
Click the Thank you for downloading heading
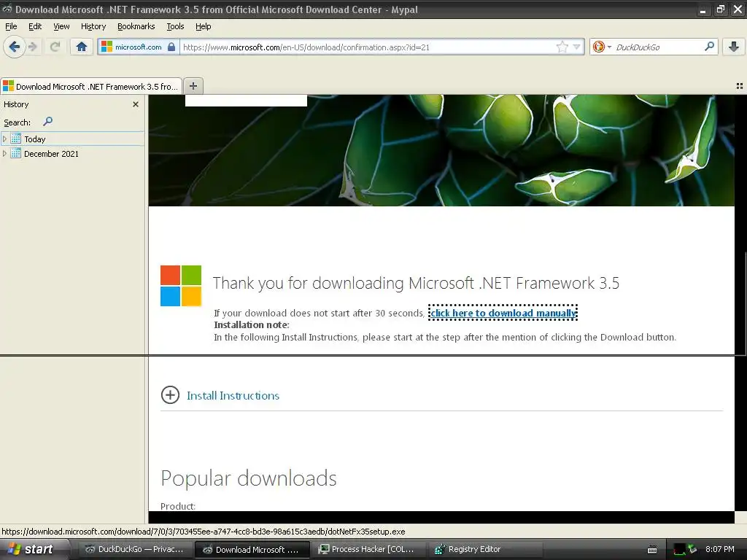point(416,283)
